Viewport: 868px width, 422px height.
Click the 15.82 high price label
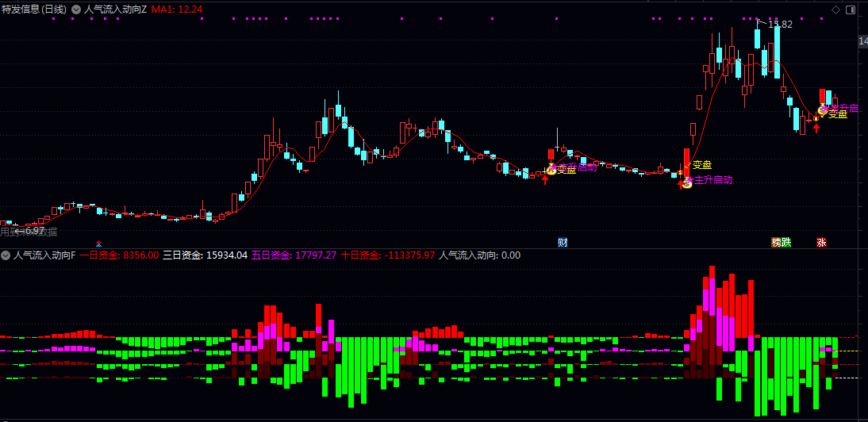click(x=780, y=25)
